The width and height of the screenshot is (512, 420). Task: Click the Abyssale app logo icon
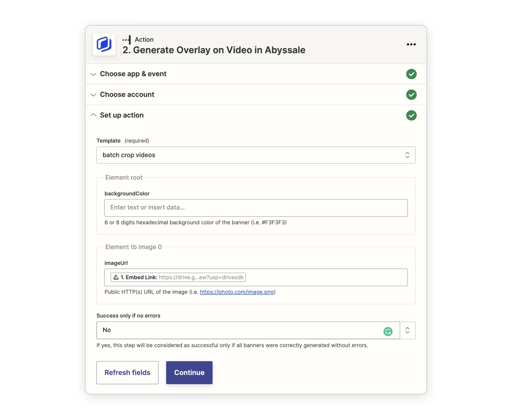point(104,44)
